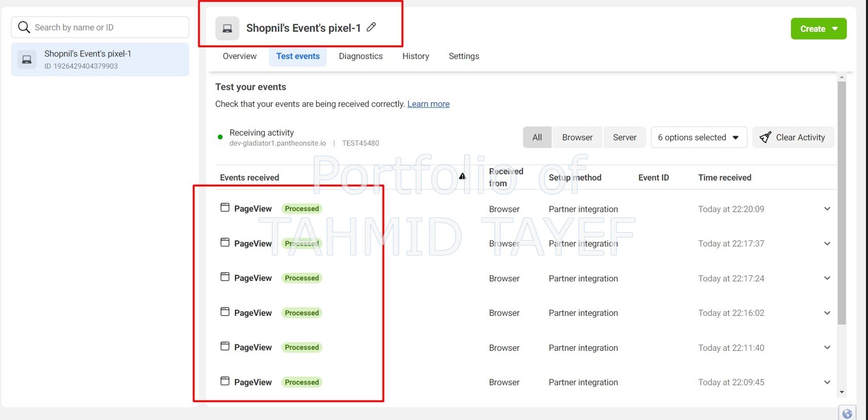This screenshot has height=420, width=868.
Task: Click the globe icon at bottom right
Action: (847, 413)
